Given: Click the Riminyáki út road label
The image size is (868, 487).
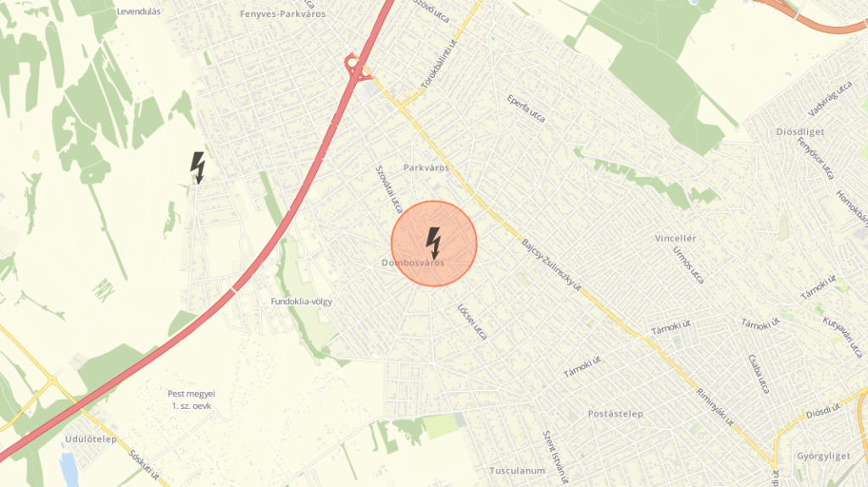Looking at the screenshot, I should tap(715, 407).
